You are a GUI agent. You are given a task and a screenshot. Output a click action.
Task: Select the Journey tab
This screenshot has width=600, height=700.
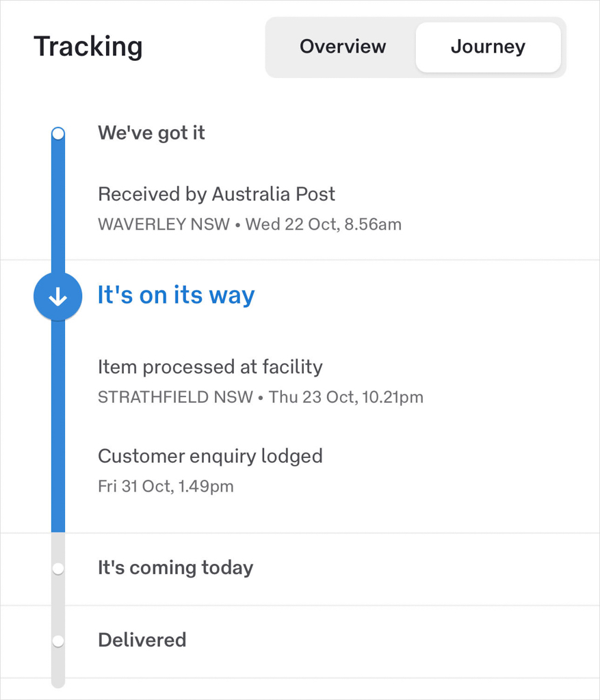click(488, 47)
